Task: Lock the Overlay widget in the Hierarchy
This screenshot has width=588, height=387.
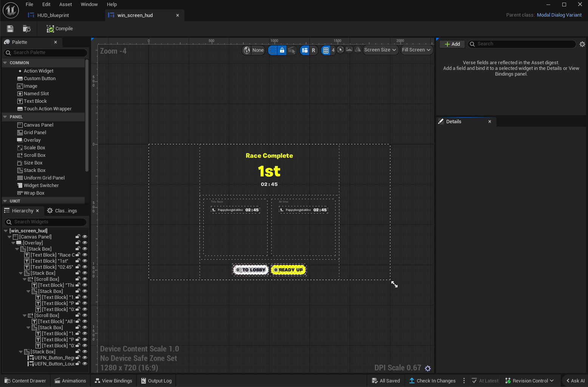Action: [x=77, y=242]
